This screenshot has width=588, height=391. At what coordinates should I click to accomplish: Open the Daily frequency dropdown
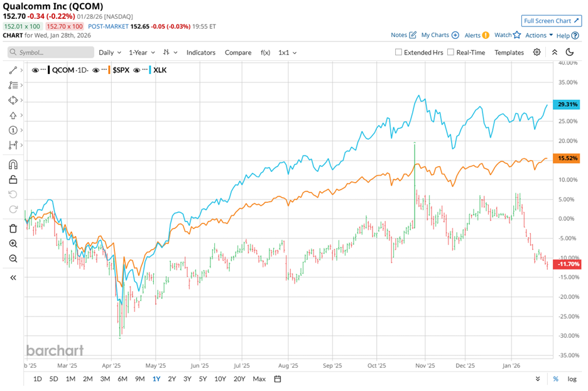pos(109,53)
